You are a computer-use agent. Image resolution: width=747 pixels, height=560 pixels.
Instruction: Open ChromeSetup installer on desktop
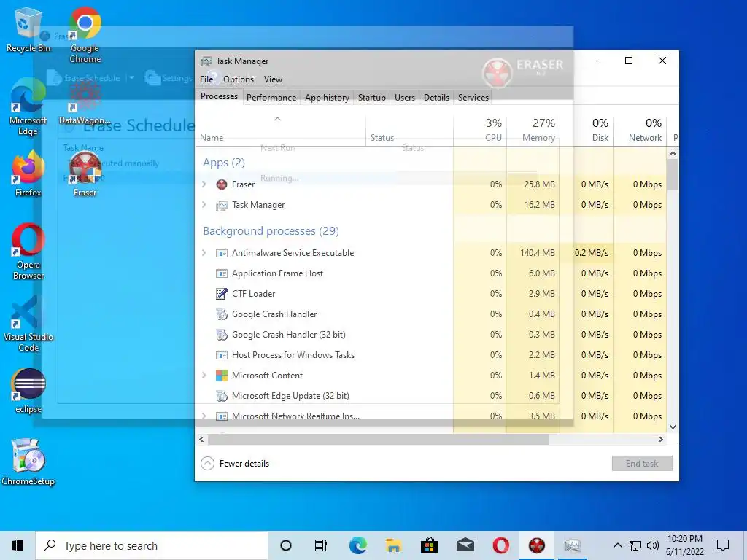tap(28, 463)
